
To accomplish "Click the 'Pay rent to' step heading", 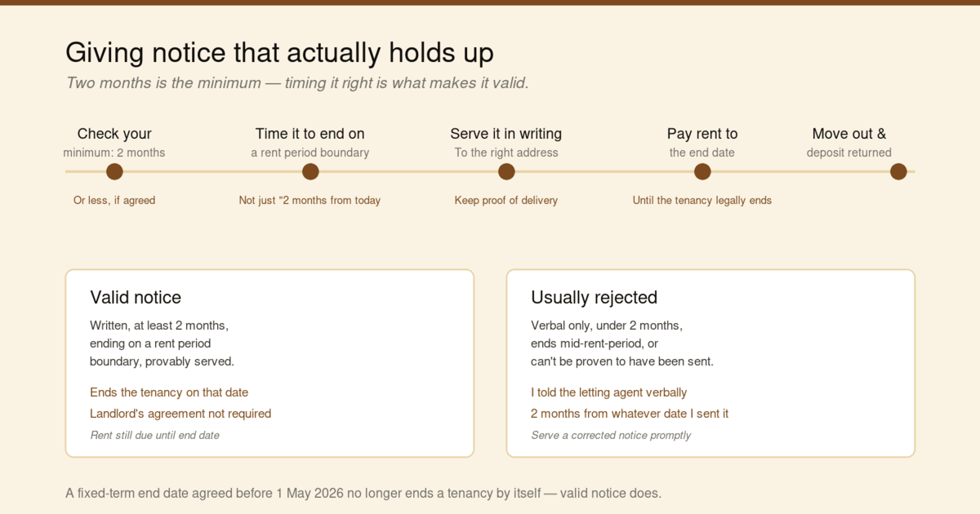I will [702, 134].
